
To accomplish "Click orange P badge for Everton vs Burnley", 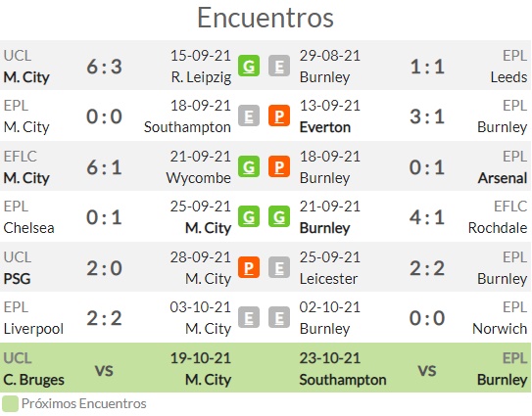I will tap(279, 116).
